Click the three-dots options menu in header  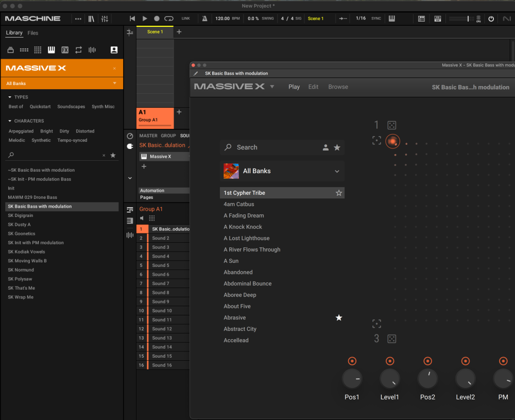(78, 19)
